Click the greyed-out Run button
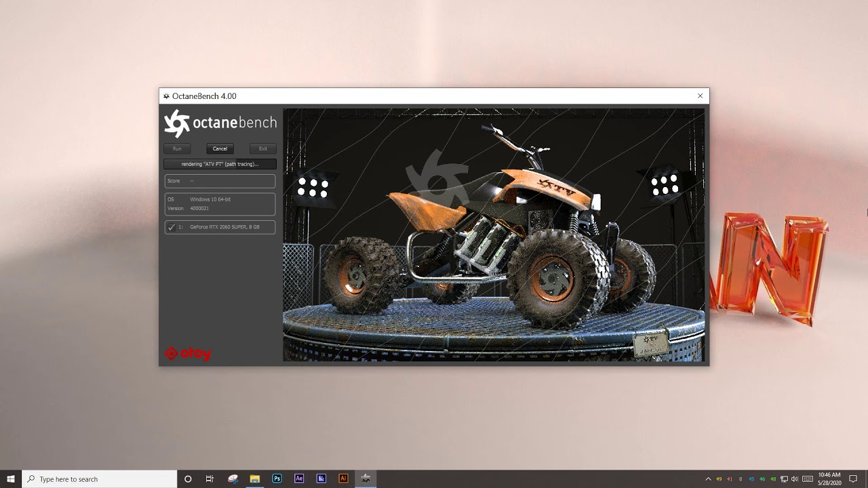The width and height of the screenshot is (868, 488). tap(177, 148)
